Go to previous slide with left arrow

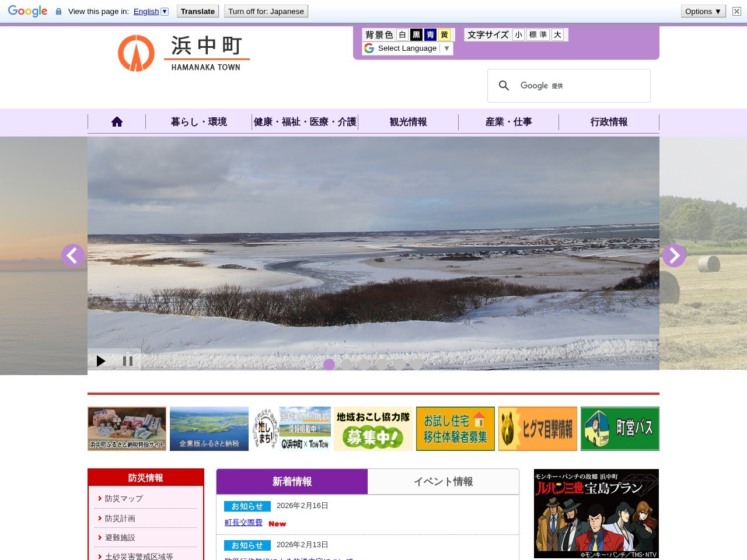click(x=73, y=256)
